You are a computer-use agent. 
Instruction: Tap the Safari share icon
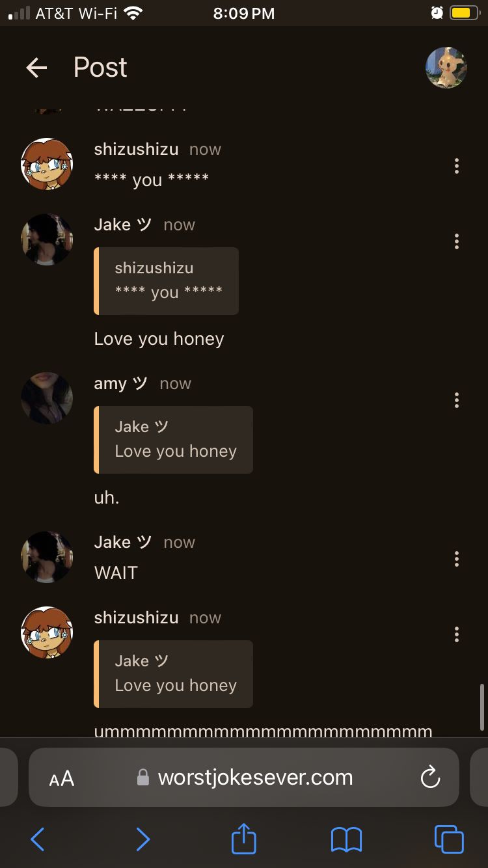coord(244,839)
